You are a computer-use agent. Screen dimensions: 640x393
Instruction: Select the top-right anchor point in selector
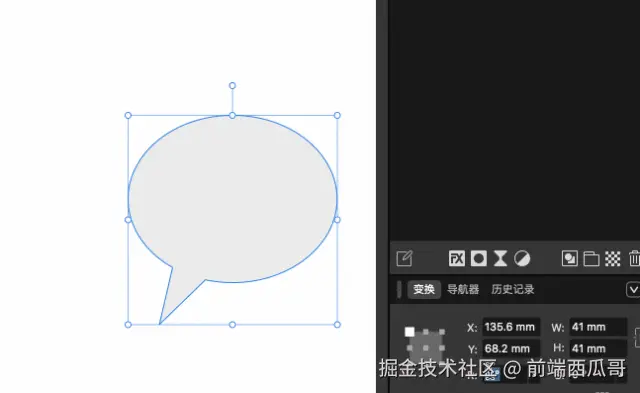442,332
